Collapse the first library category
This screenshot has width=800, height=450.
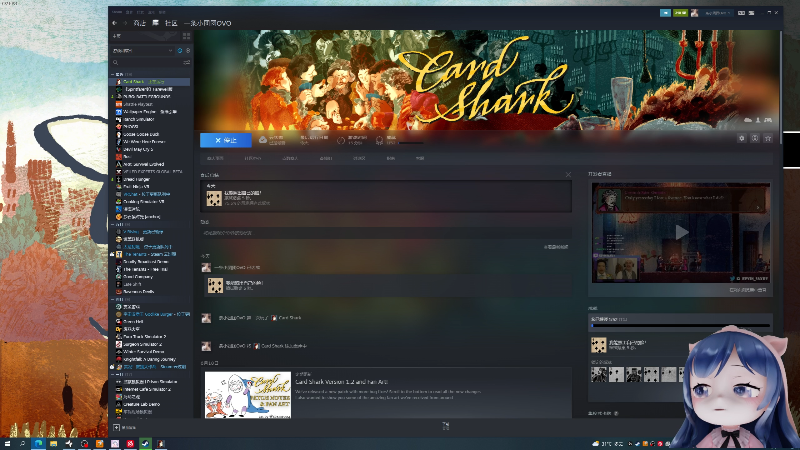click(113, 74)
